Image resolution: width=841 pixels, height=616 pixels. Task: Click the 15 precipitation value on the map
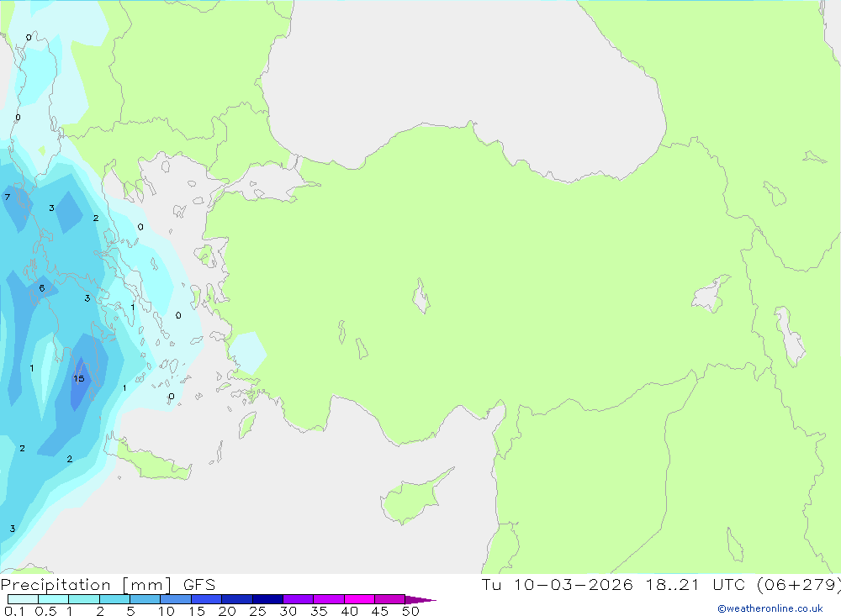point(79,378)
